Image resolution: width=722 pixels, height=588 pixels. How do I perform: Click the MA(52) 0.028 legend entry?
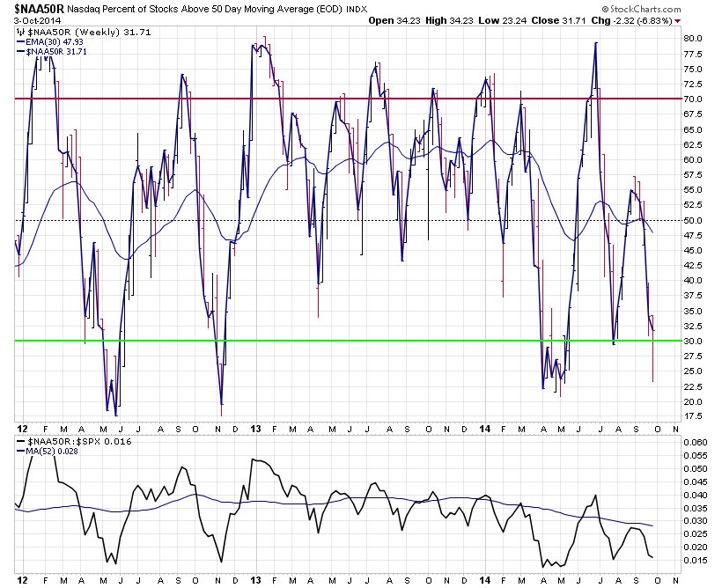click(48, 452)
